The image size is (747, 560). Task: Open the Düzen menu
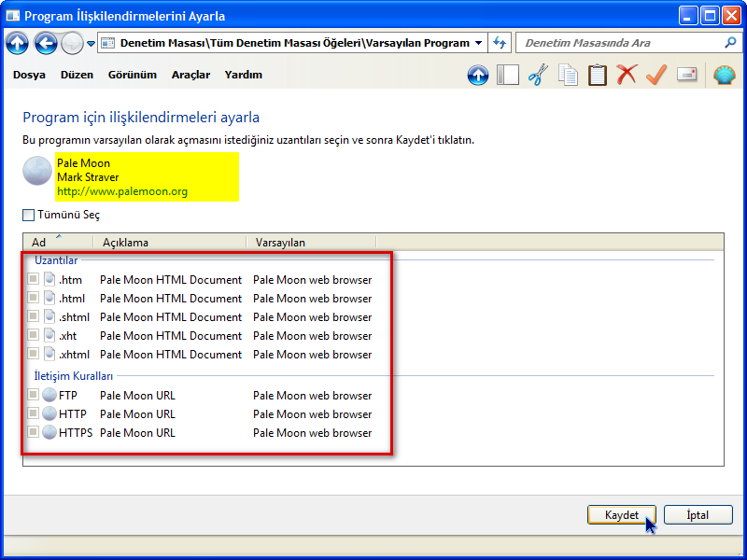77,75
